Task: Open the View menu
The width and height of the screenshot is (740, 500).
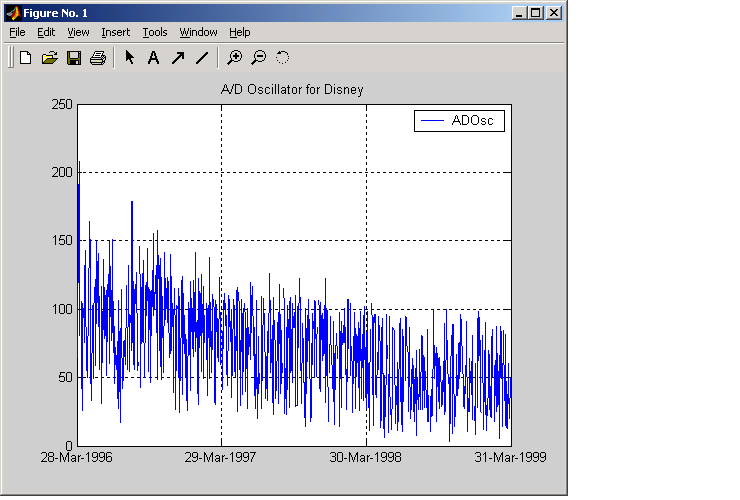Action: coord(78,32)
